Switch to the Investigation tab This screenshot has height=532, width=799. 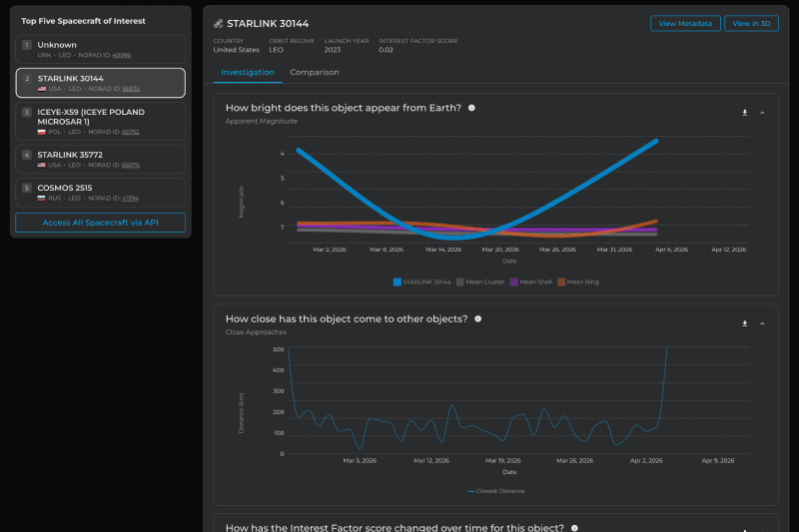tap(248, 72)
